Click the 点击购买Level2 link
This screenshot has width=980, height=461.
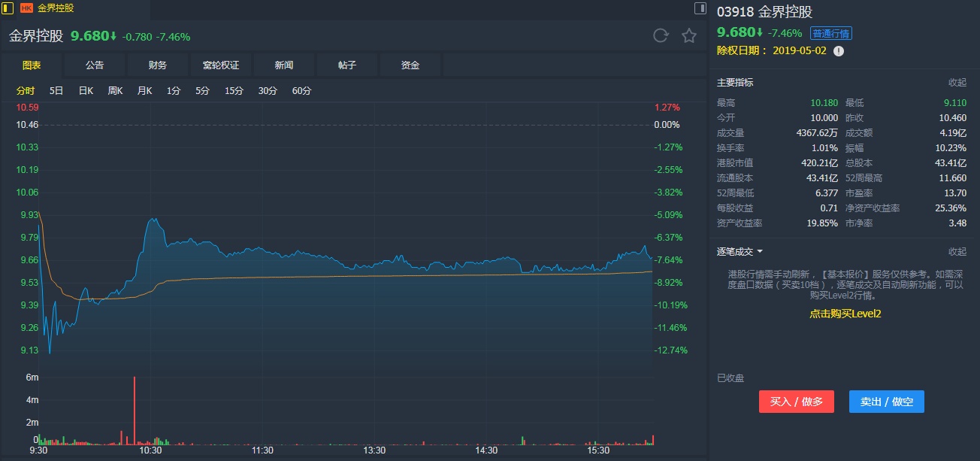coord(845,314)
